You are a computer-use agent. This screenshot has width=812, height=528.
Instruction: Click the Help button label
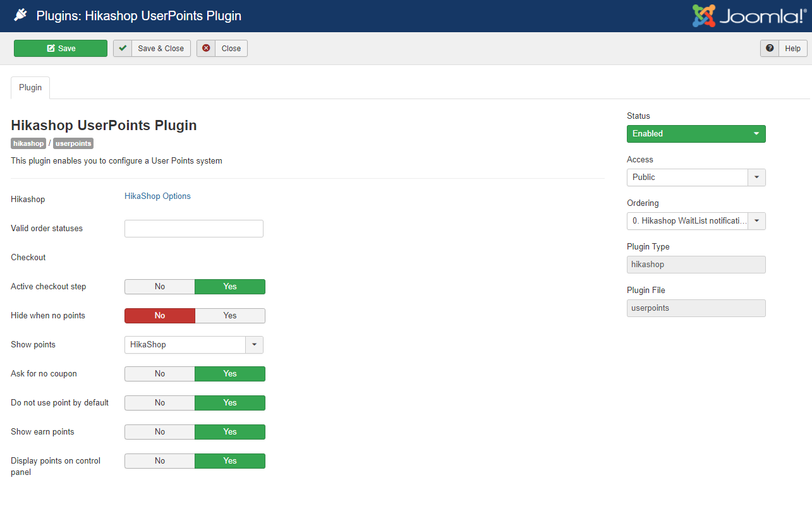(793, 49)
